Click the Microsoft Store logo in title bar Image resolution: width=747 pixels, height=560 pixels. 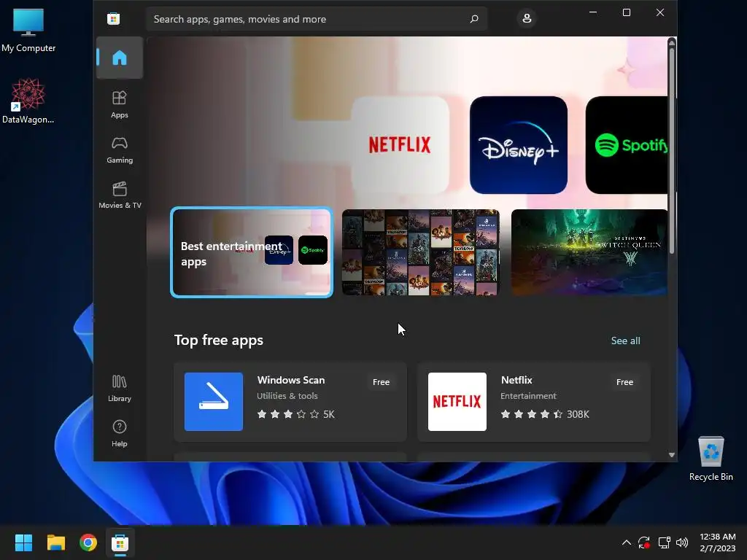[x=113, y=19]
